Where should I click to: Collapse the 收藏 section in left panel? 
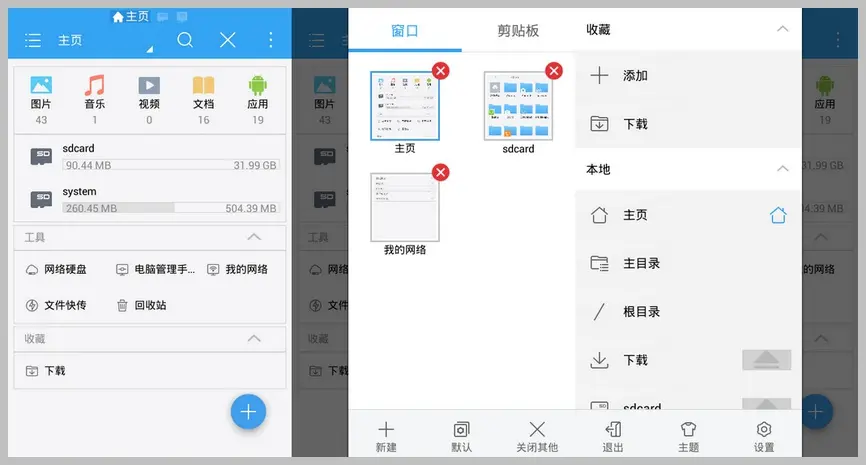click(254, 339)
